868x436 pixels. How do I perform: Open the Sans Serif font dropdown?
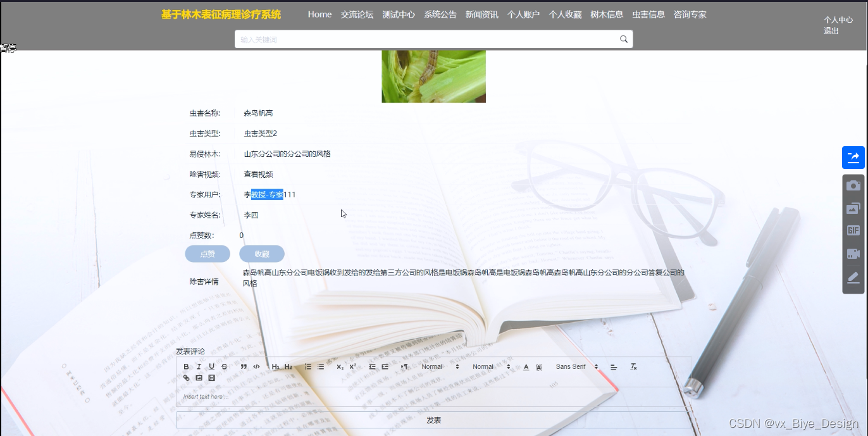pos(577,366)
